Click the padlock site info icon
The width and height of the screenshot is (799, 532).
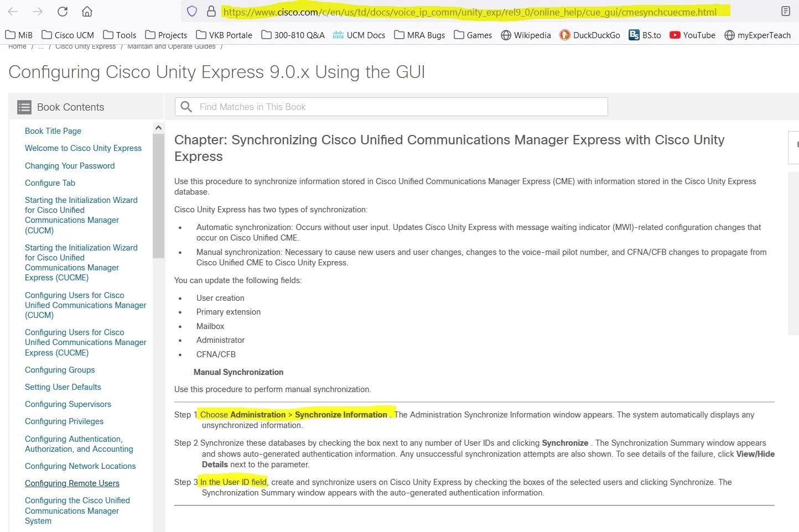point(211,12)
